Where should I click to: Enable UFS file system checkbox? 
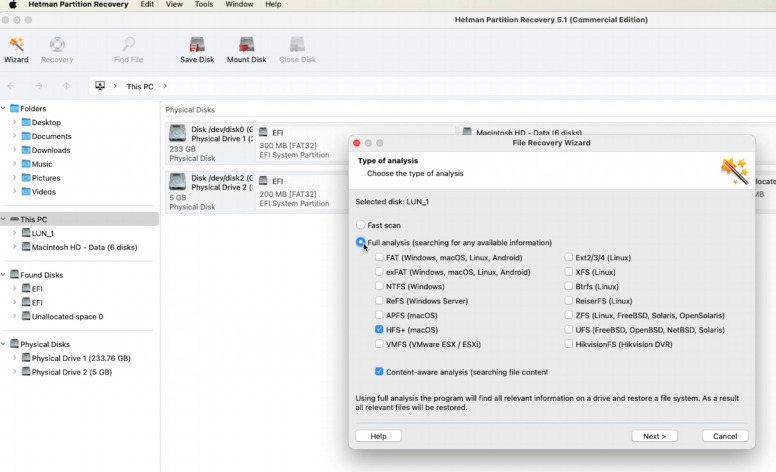569,329
